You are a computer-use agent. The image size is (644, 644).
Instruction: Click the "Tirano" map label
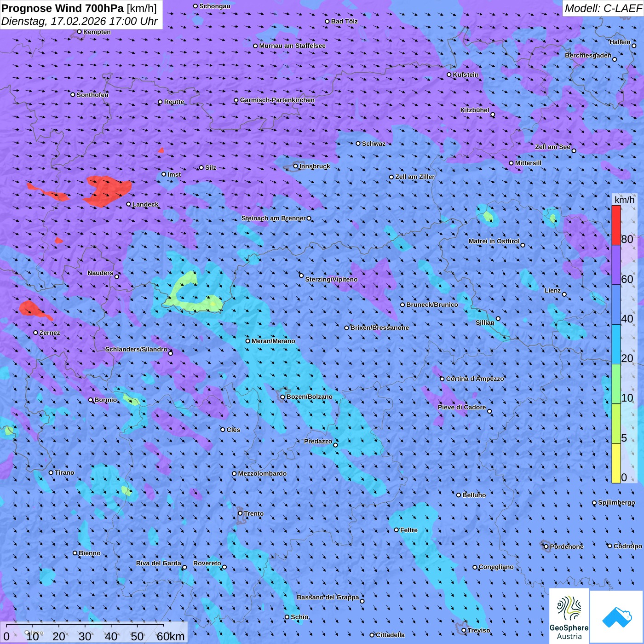coord(64,472)
